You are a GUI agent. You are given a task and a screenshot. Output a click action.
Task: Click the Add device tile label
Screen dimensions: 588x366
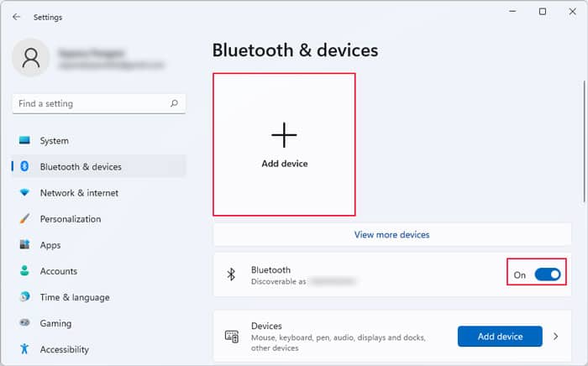[x=285, y=164]
